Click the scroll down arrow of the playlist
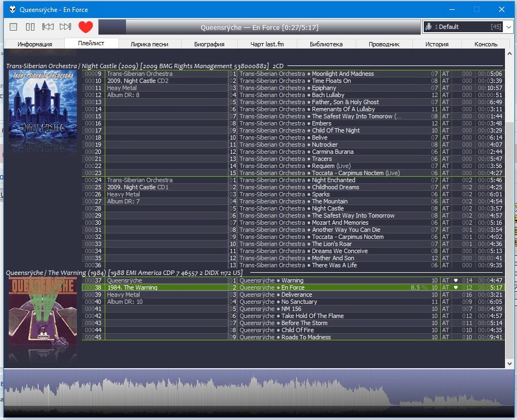This screenshot has width=517, height=420. click(x=509, y=363)
